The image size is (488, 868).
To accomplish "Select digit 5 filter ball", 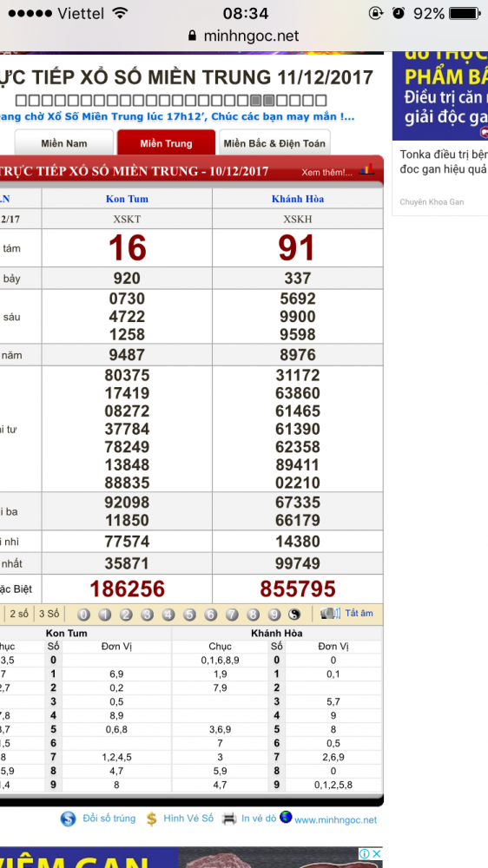I will pos(189,615).
